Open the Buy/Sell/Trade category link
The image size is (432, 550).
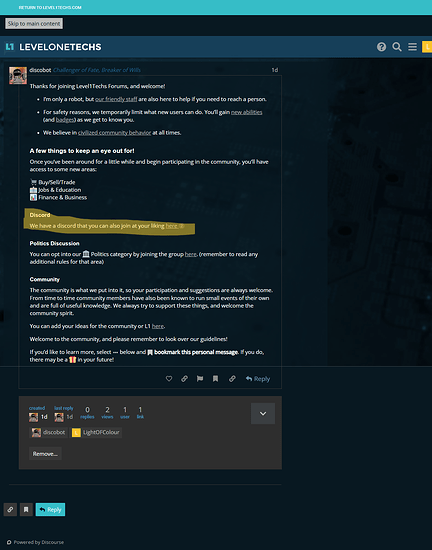53,182
